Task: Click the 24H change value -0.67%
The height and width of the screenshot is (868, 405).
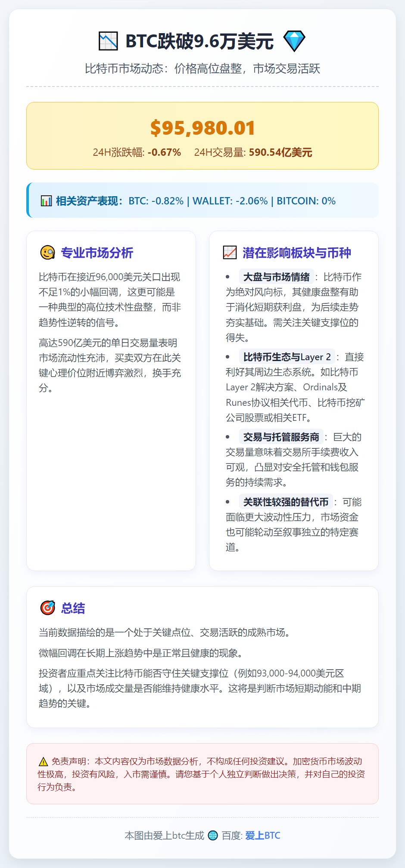Action: [x=164, y=152]
